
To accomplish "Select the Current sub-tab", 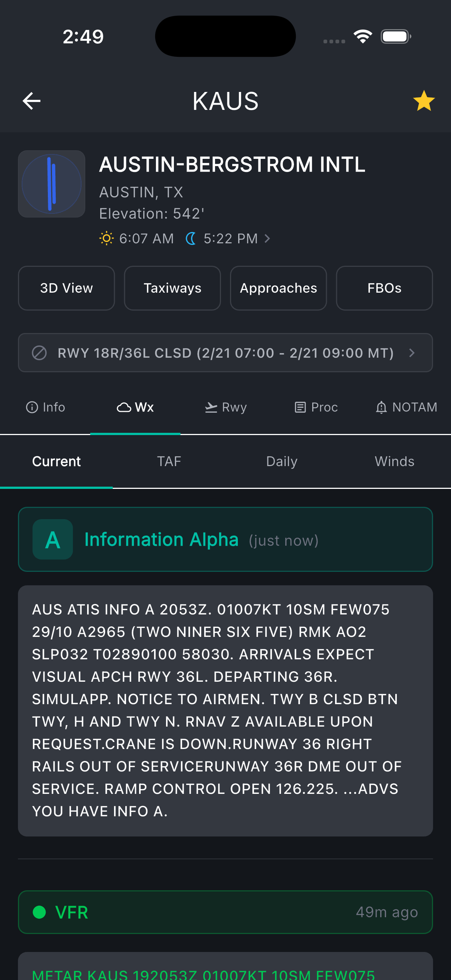I will (56, 462).
